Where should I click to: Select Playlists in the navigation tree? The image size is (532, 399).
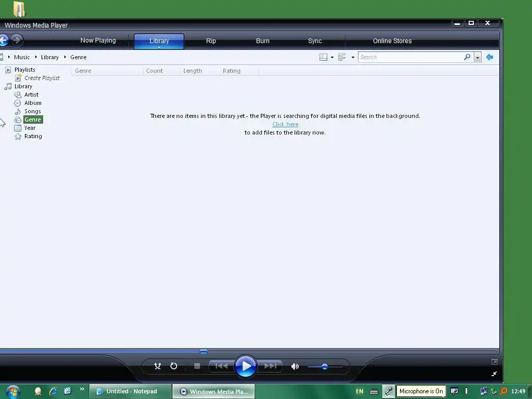tap(25, 70)
